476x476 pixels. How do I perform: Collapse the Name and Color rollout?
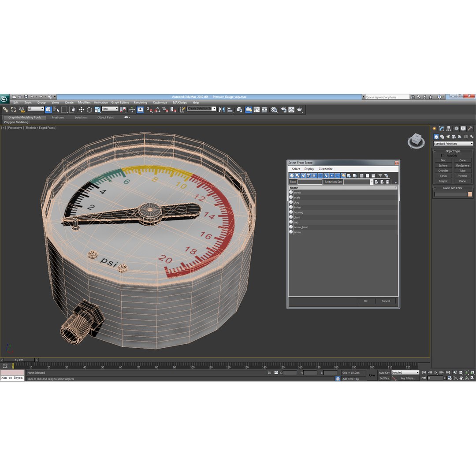[453, 188]
